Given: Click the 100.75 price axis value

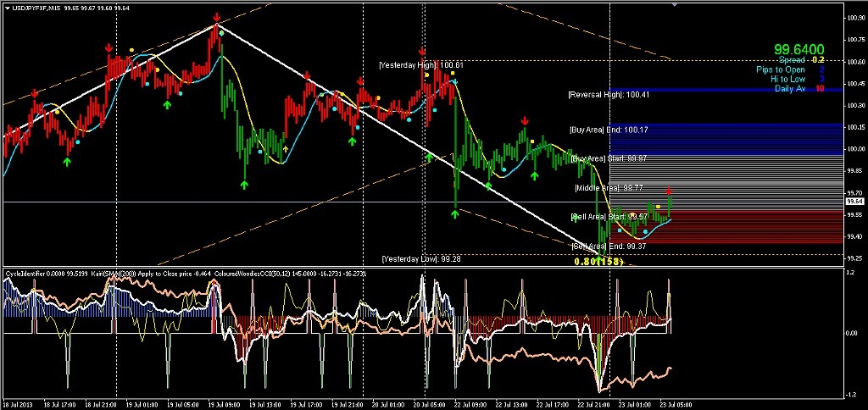Looking at the screenshot, I should [856, 40].
